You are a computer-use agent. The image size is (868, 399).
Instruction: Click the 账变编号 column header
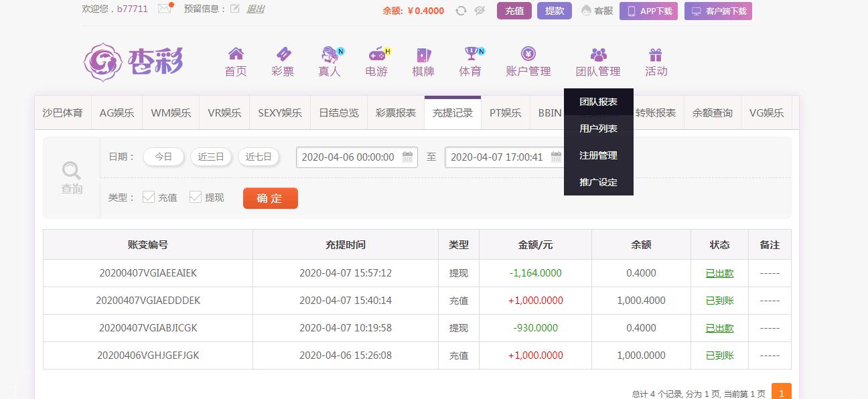(x=148, y=245)
